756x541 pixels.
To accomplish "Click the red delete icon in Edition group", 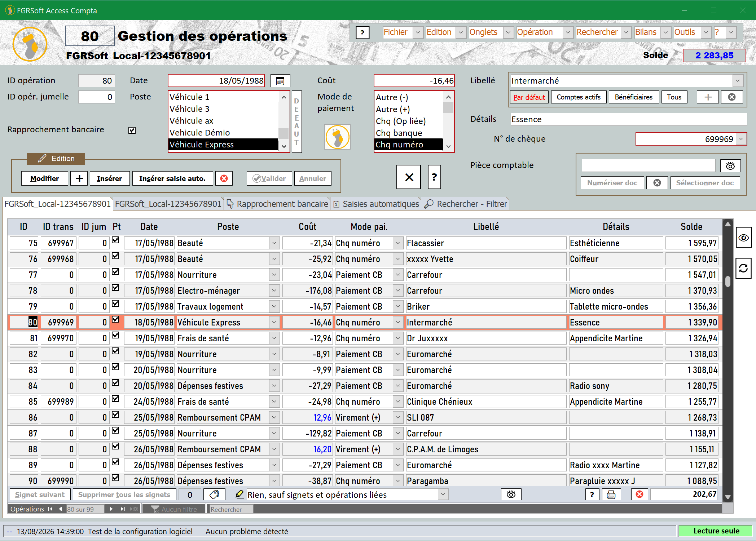I will tap(224, 178).
